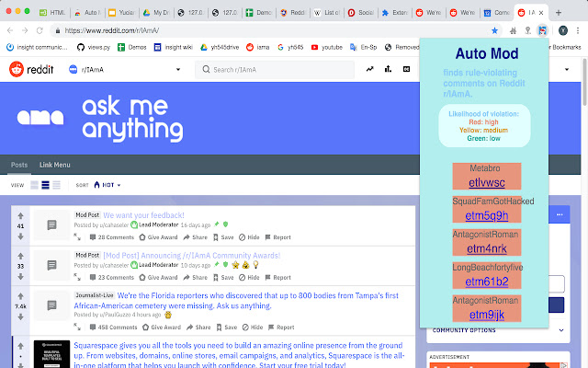Screen dimensions: 588x368
Task: Open the user menu dropdown arrow
Action: pyautogui.click(x=567, y=70)
